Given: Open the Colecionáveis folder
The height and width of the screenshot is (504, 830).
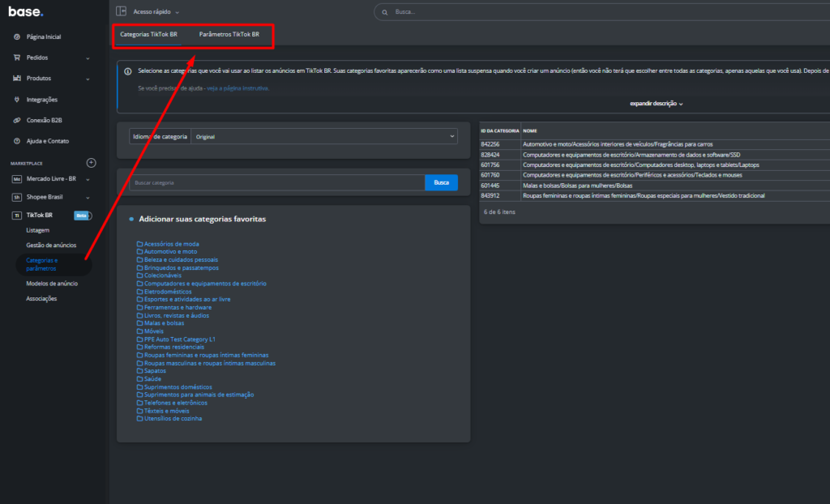Looking at the screenshot, I should coord(159,275).
